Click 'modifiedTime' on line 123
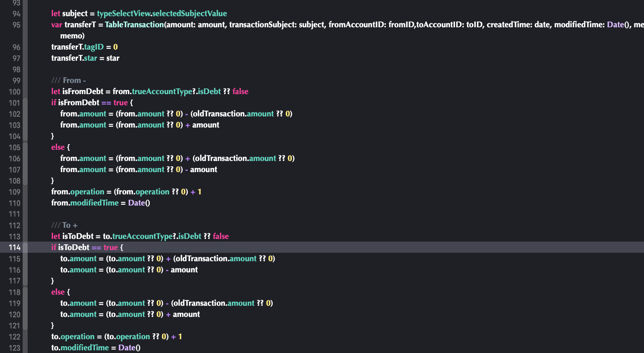Screen dimensions: 644x353 (85, 348)
